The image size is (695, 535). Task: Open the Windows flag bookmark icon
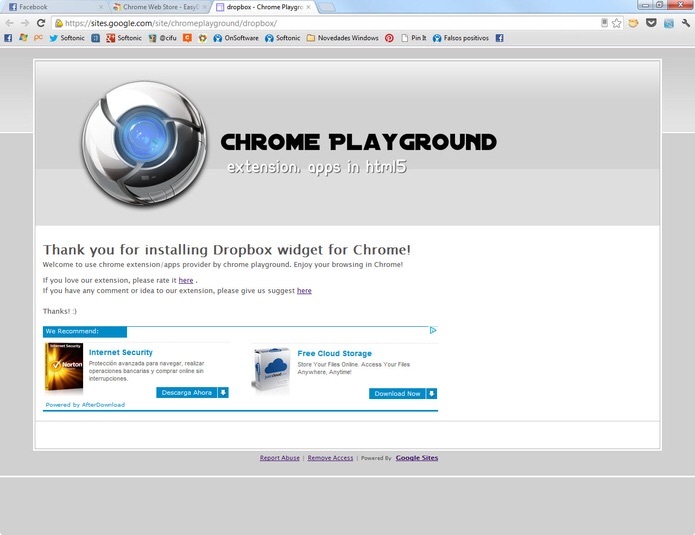(23, 38)
